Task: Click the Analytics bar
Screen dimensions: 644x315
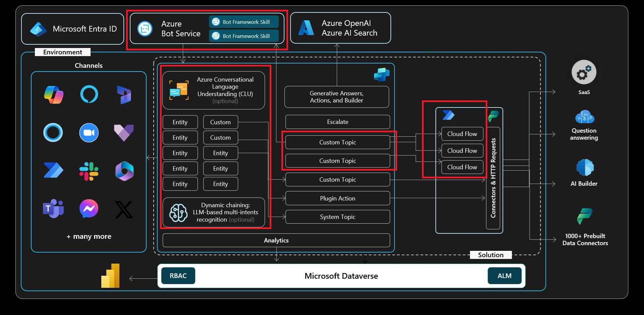Action: point(276,240)
